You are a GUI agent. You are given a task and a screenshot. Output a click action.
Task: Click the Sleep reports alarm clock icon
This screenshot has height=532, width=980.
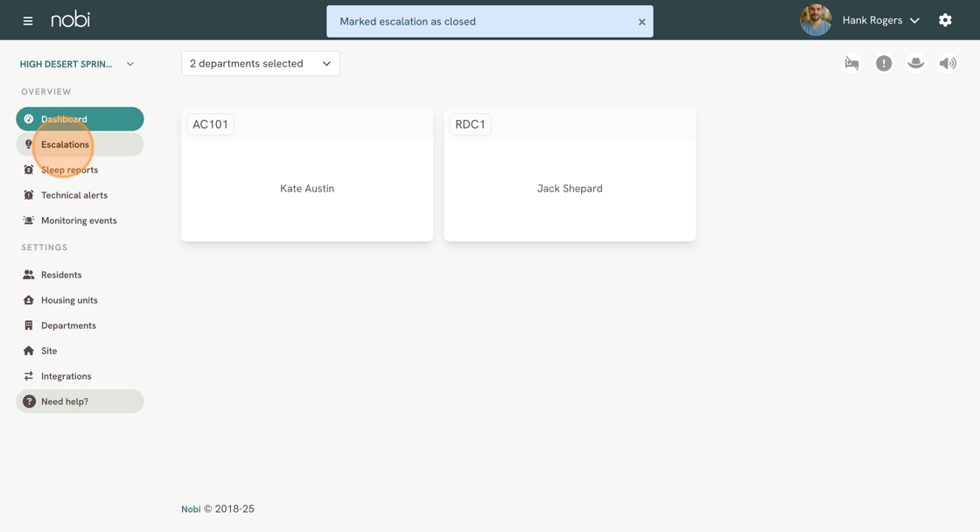point(29,170)
